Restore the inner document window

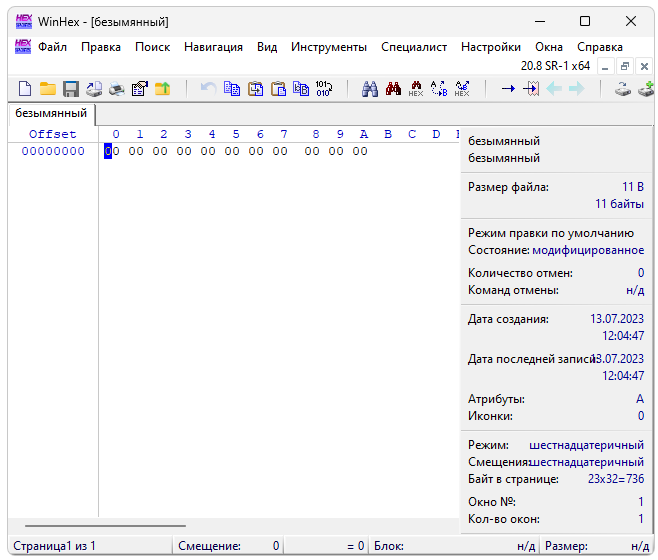625,66
